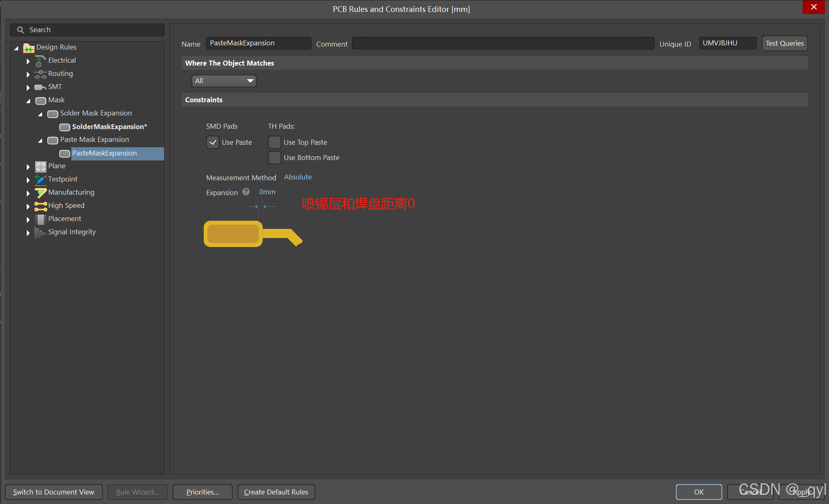
Task: Expand the Placement tree node
Action: [x=28, y=219]
